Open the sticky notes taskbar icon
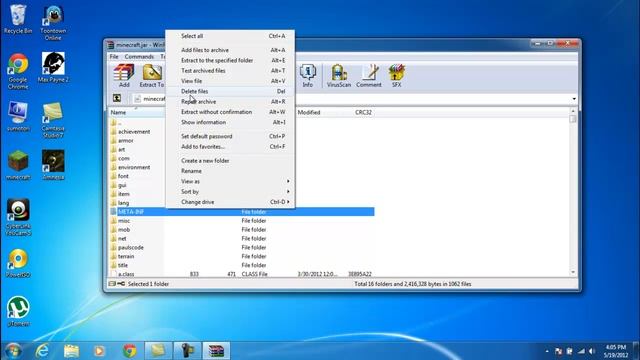The width and height of the screenshot is (640, 360). 158,351
